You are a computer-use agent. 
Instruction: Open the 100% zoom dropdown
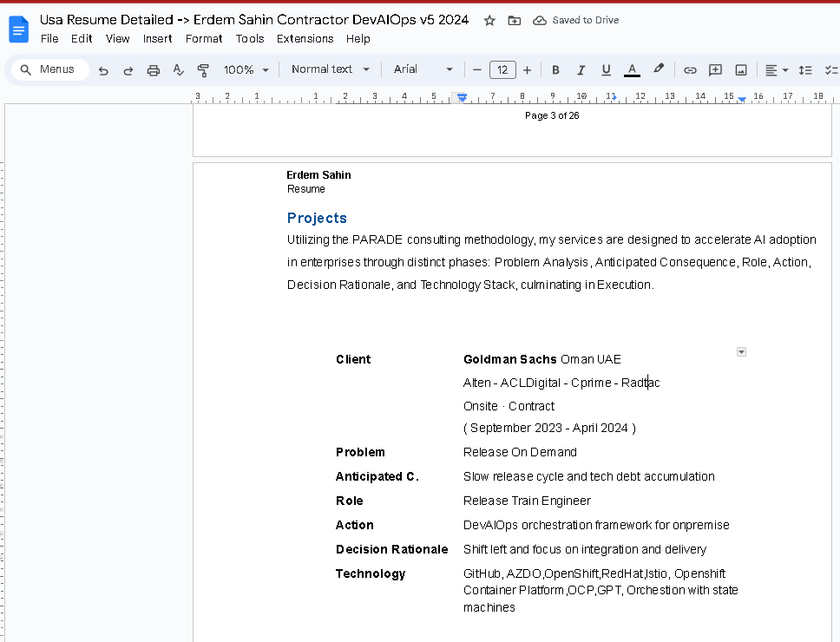(x=246, y=70)
